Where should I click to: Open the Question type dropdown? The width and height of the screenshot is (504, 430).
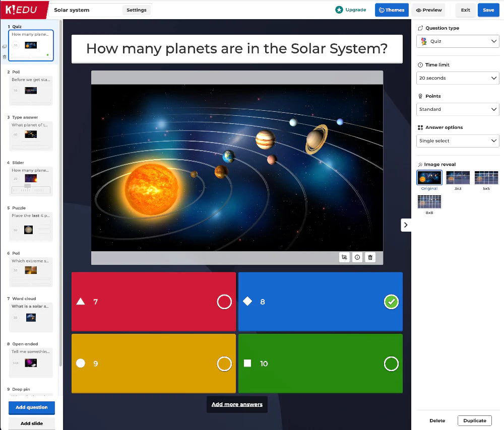coord(458,41)
